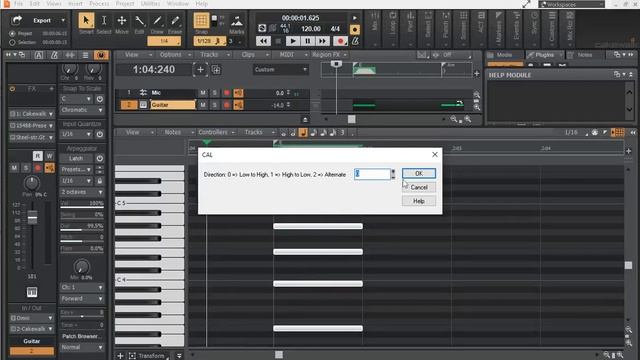This screenshot has height=360, width=640.
Task: Open the Omni input dropdown
Action: click(31, 318)
